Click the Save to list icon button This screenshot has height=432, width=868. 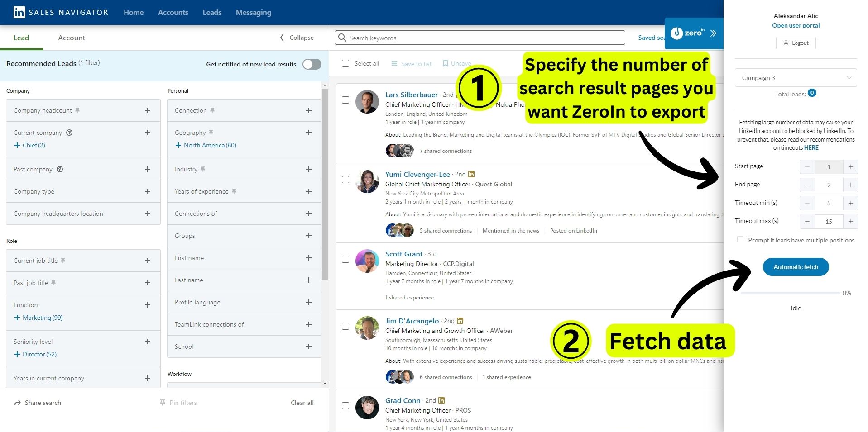[411, 64]
